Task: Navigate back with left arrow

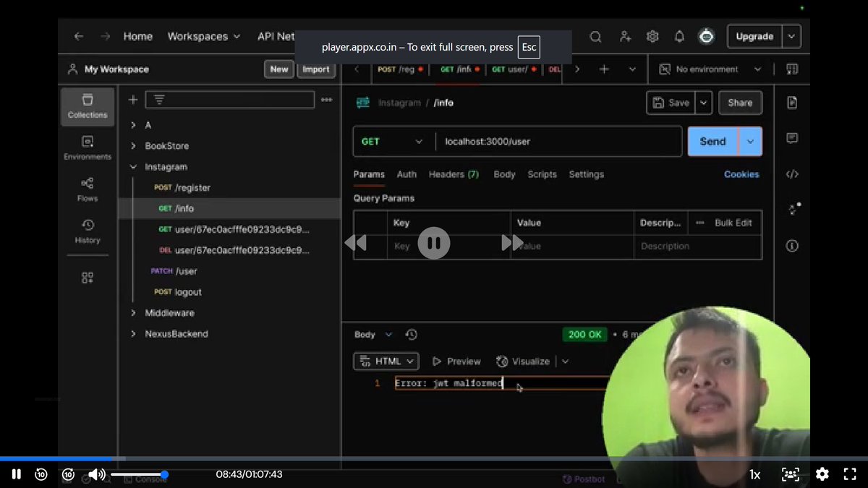Action: [x=79, y=36]
